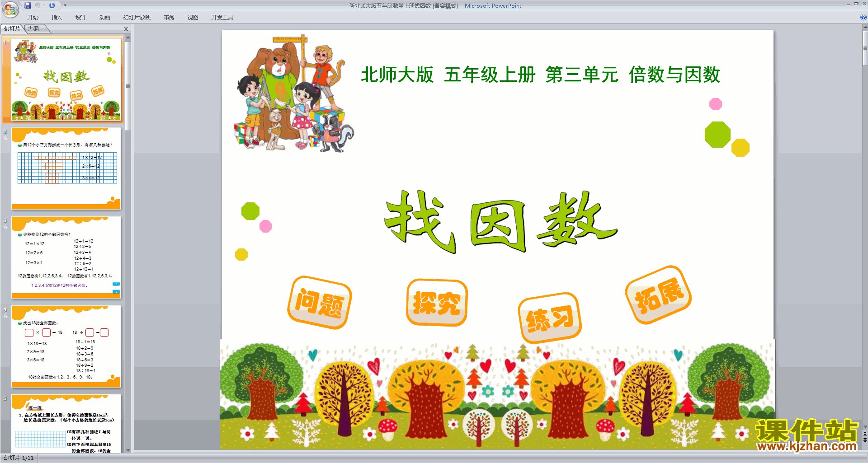Select the header text 北师大版 五年级上册 第三单元 倍数与因数
The width and height of the screenshot is (868, 463).
(x=540, y=75)
